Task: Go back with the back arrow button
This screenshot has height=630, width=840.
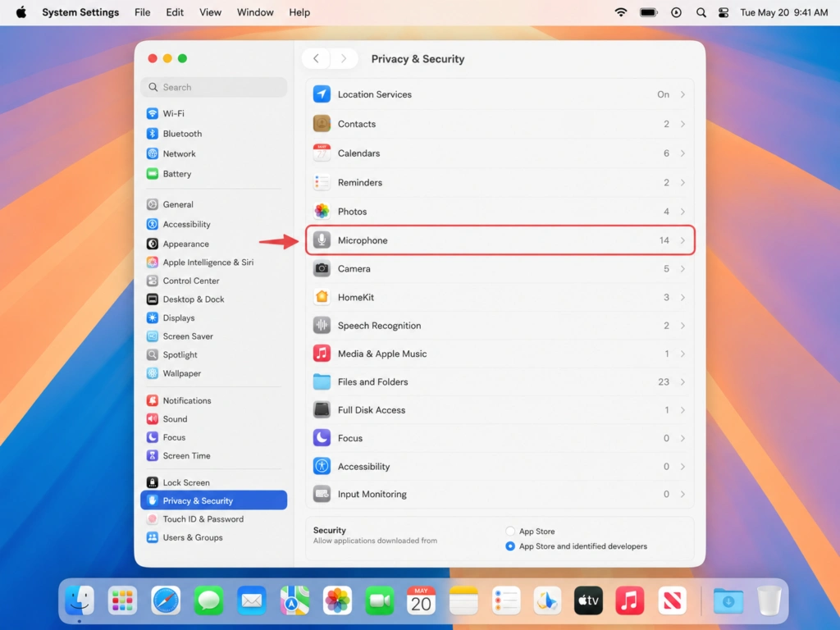Action: (x=316, y=58)
